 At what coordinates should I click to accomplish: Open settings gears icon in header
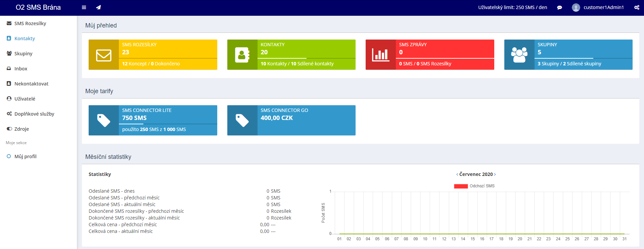pos(637,7)
